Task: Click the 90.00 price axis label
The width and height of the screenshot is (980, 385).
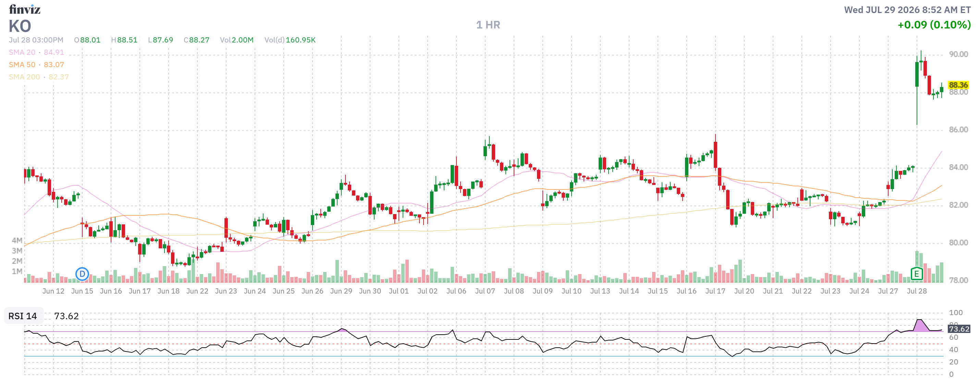Action: click(958, 54)
